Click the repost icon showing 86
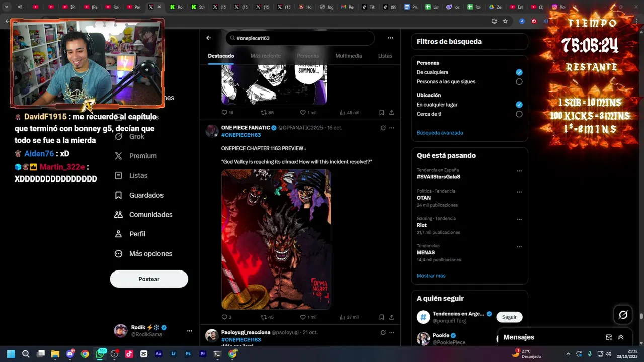 tap(264, 113)
